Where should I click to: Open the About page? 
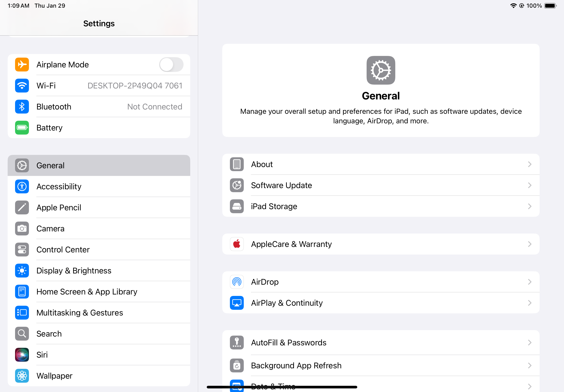(381, 164)
